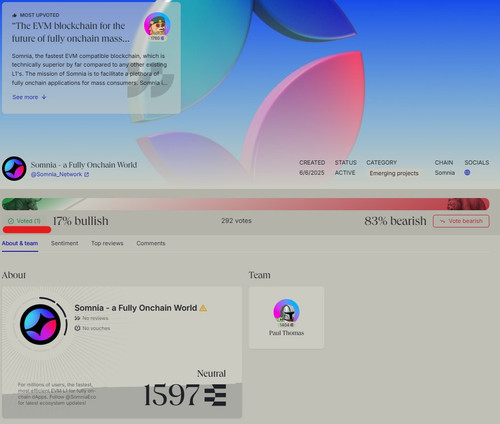Viewport: 500px width, 424px height.
Task: Click the external link icon beside @Somnia_Network
Action: pyautogui.click(x=86, y=174)
